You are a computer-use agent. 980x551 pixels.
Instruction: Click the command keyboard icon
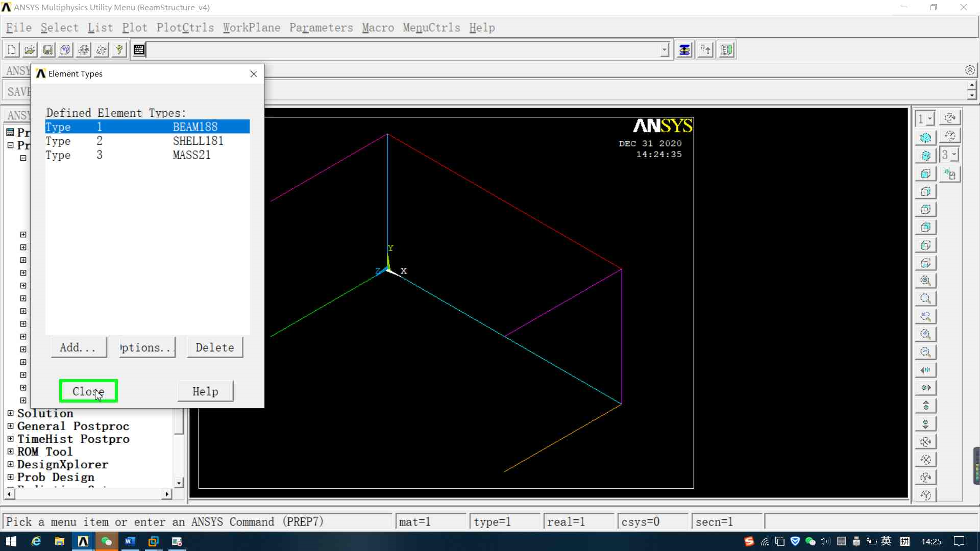click(x=139, y=50)
